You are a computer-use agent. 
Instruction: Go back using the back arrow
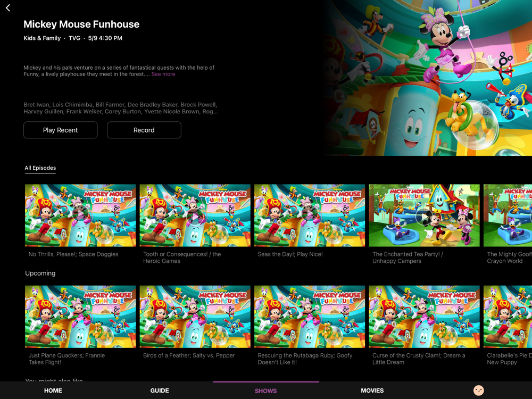[x=8, y=8]
